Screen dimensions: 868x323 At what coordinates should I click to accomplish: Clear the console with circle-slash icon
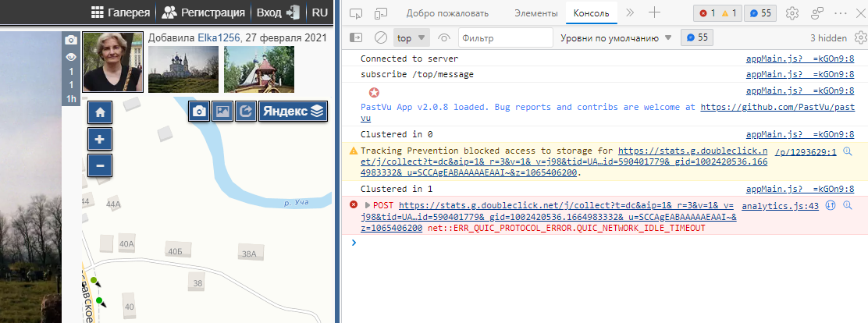tap(380, 37)
